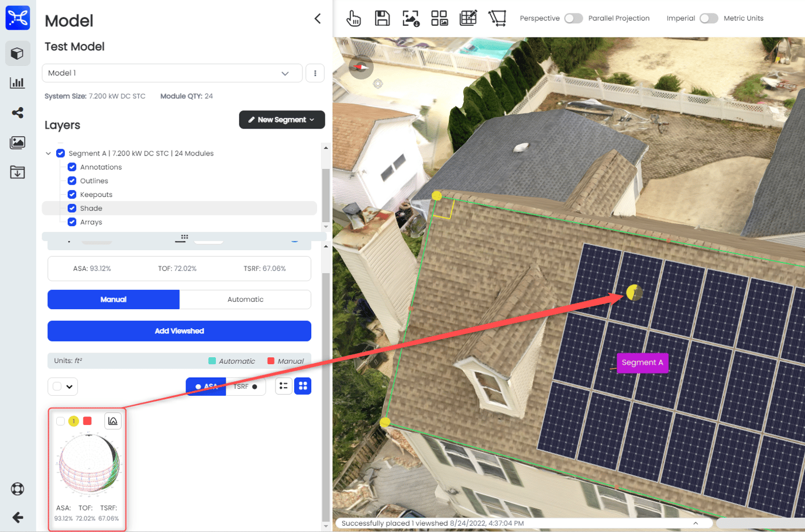Switch from Perspective to Parallel Projection
Image resolution: width=805 pixels, height=532 pixels.
[x=573, y=18]
